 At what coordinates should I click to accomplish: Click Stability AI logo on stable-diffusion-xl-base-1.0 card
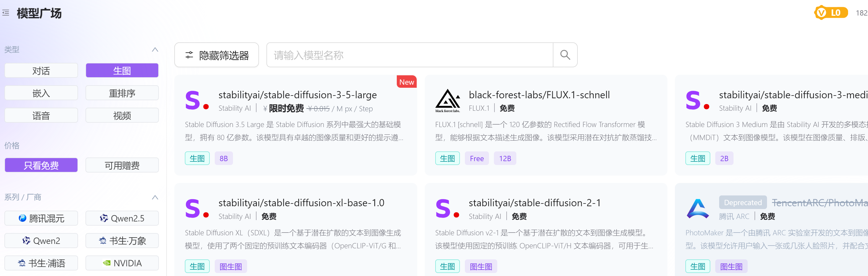197,208
